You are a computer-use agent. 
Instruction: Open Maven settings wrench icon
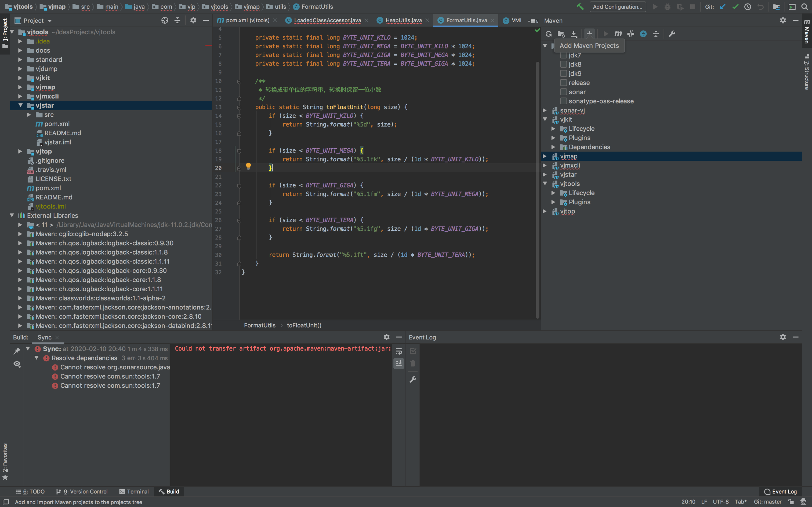672,34
